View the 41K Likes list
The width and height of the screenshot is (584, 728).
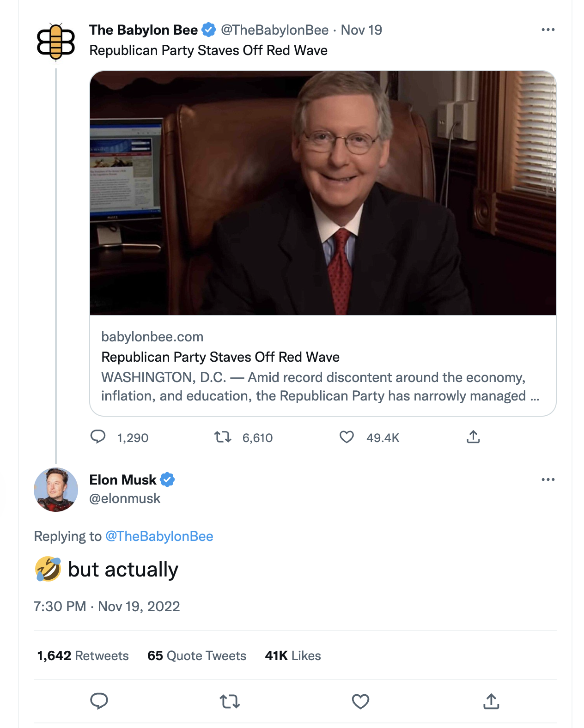point(293,656)
